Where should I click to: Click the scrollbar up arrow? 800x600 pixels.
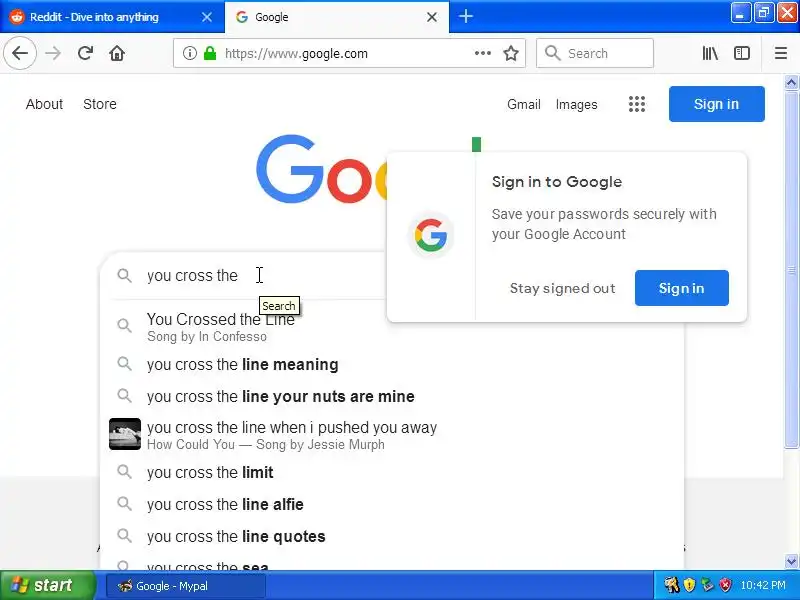(x=791, y=83)
